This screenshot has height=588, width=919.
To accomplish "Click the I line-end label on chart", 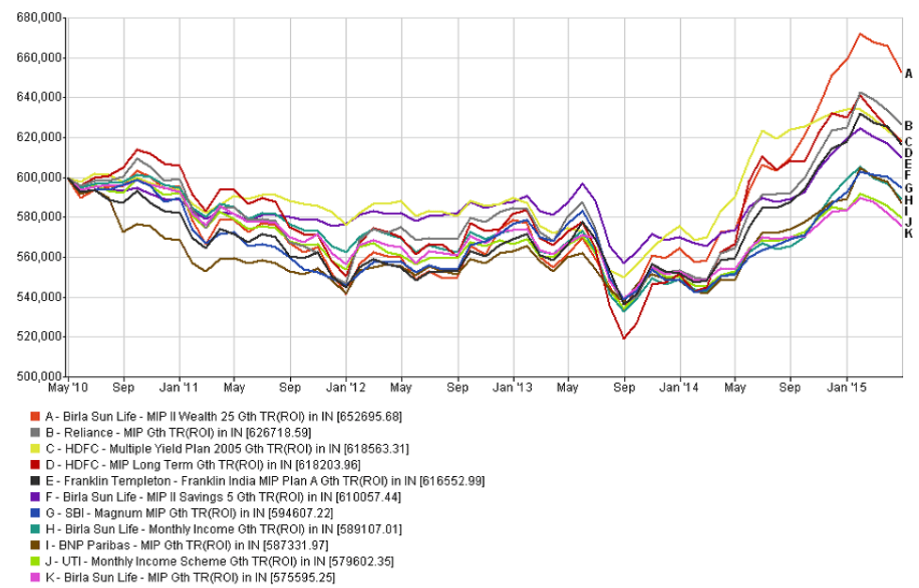I will point(909,212).
